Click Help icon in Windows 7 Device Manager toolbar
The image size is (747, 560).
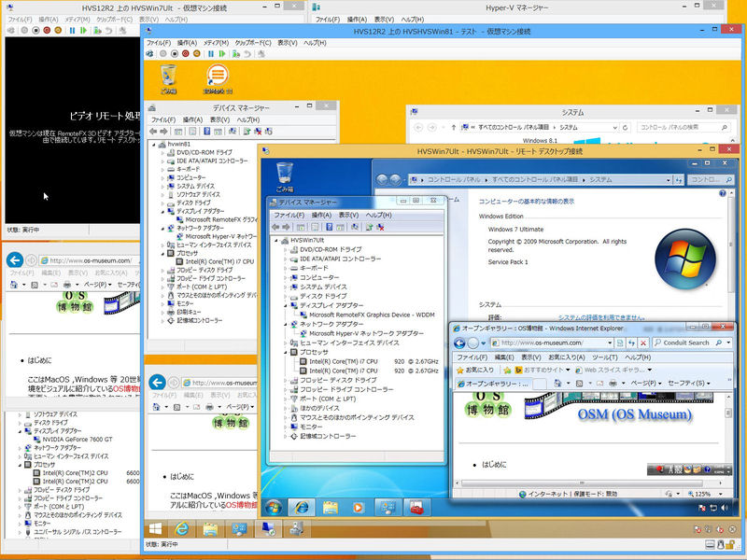pyautogui.click(x=330, y=227)
